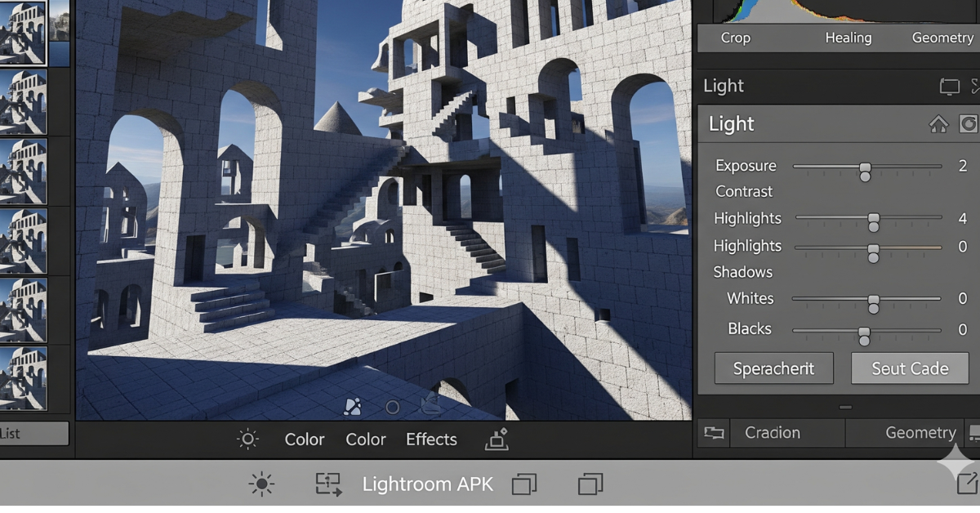This screenshot has height=513, width=980.
Task: Click the sun icon in the system toolbar
Action: tap(261, 483)
